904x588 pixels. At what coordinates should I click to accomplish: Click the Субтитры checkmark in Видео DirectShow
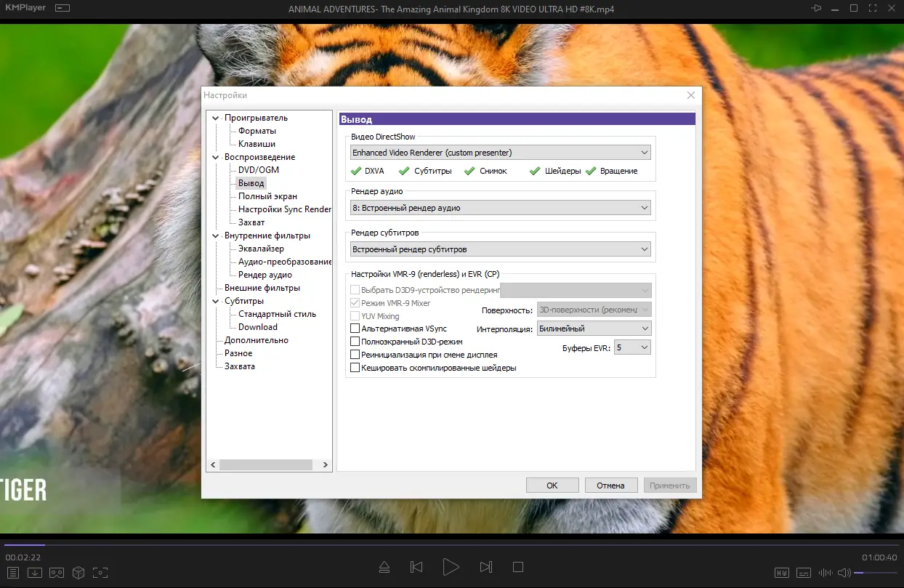[405, 172]
